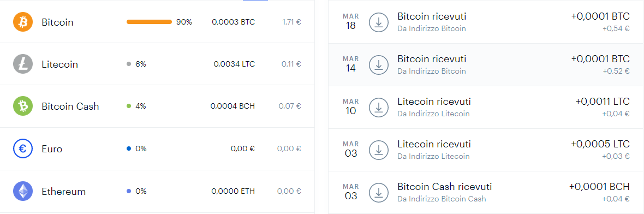Viewport: 644px width, 214px height.
Task: Open the Bitcoin wallet name
Action: click(57, 22)
